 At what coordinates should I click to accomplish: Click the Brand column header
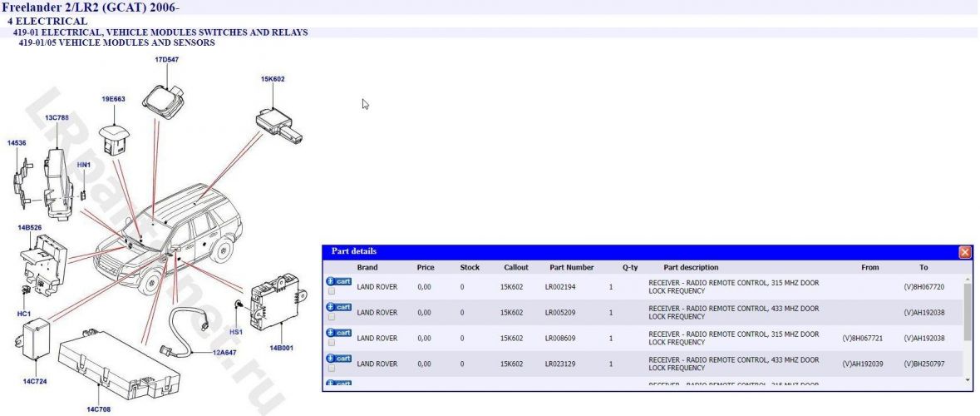point(367,267)
